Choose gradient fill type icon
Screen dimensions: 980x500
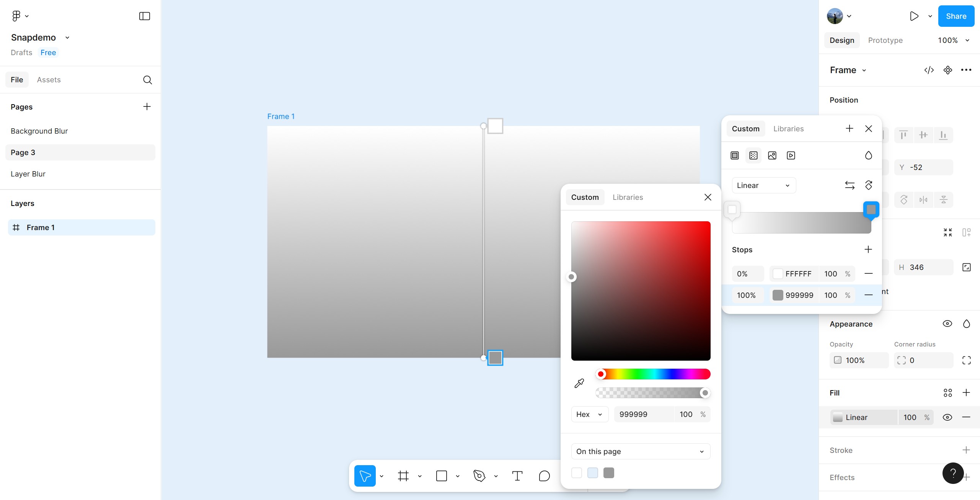pos(753,155)
